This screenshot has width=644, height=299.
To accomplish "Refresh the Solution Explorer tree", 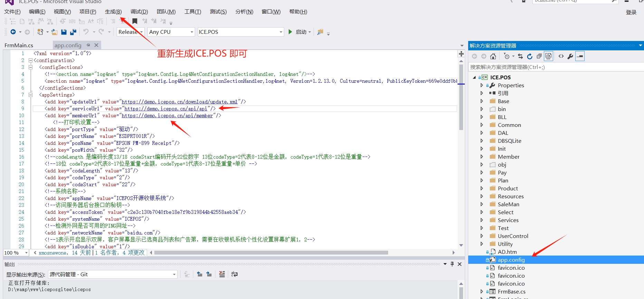I will click(x=530, y=56).
